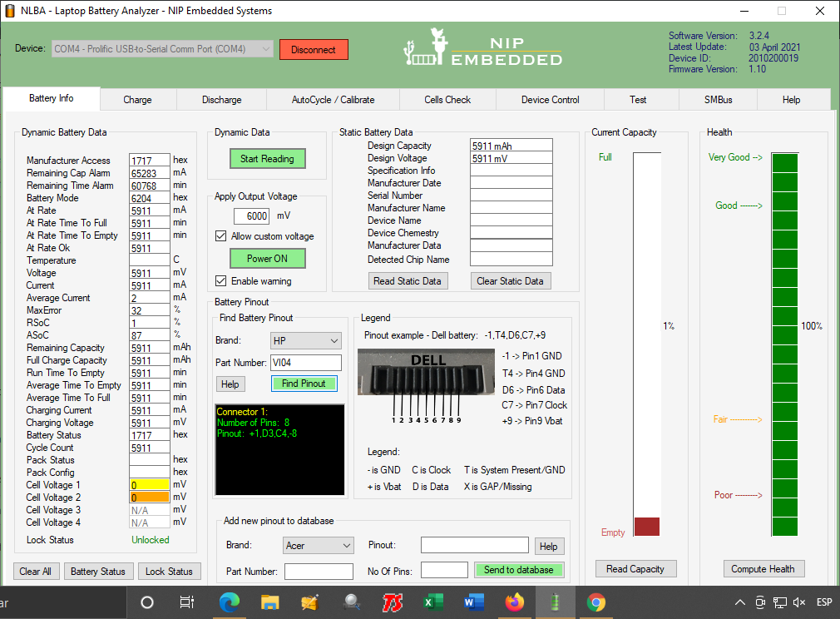
Task: Click Start Reading button
Action: click(x=267, y=159)
